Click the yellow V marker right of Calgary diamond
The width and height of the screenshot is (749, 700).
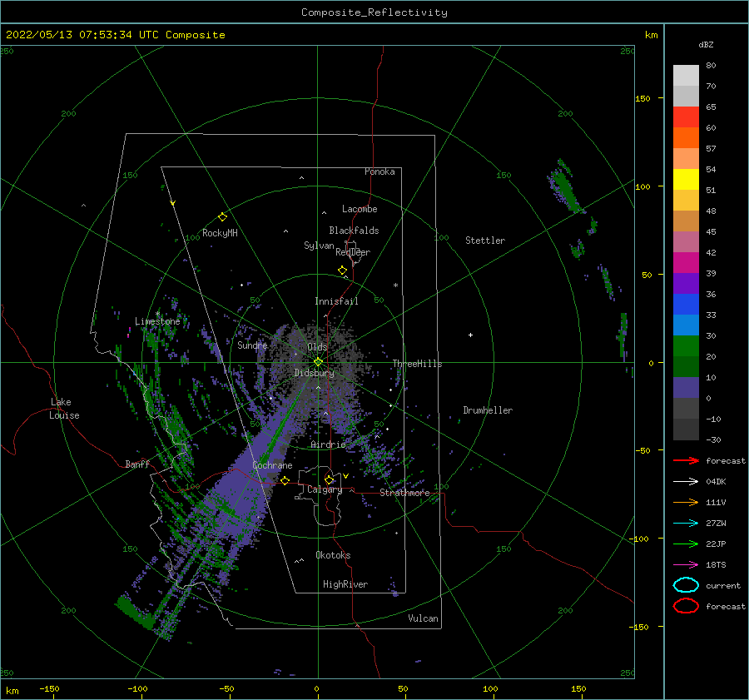(x=345, y=476)
